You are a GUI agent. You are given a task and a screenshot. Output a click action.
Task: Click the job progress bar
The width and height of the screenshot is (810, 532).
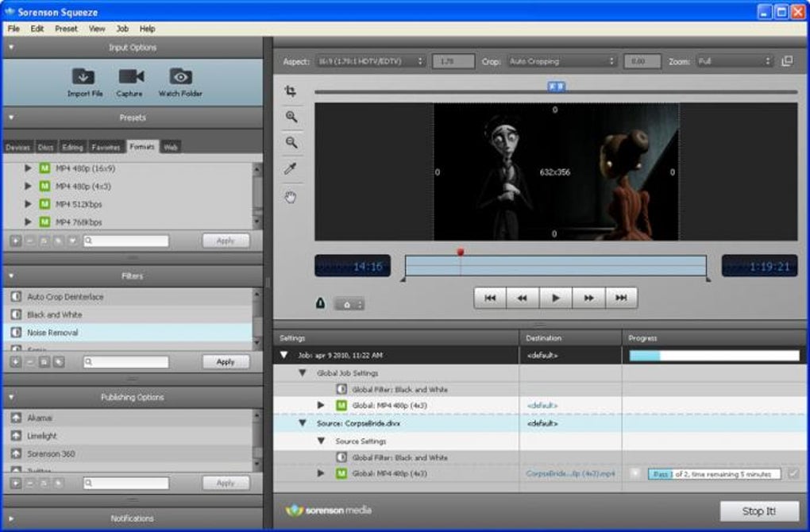pos(714,356)
